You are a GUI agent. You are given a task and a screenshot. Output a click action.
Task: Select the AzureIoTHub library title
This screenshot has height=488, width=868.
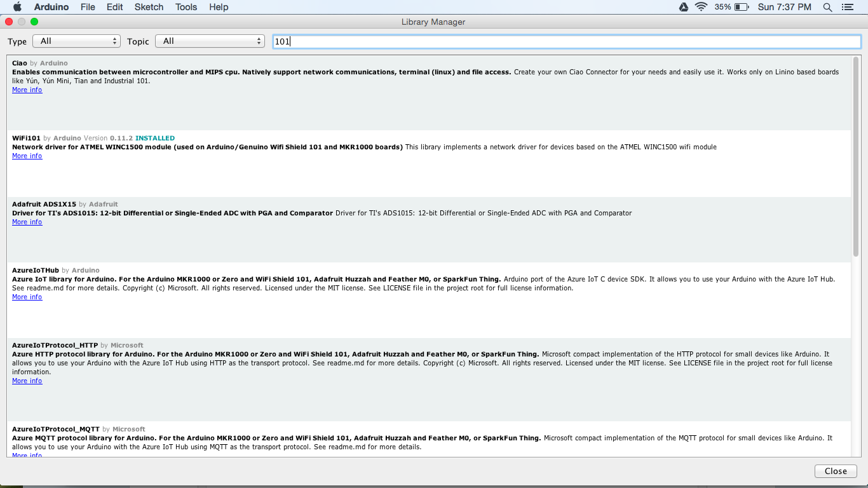tap(36, 271)
